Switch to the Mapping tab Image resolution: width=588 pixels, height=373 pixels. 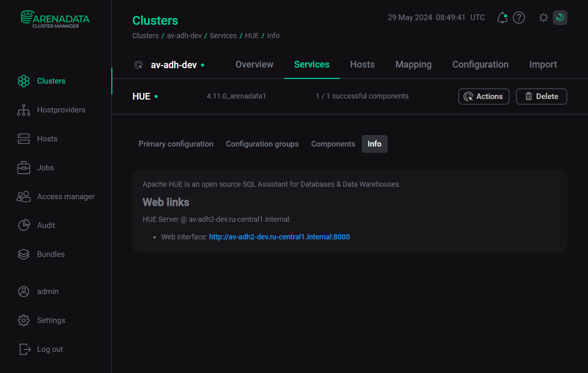coord(413,64)
